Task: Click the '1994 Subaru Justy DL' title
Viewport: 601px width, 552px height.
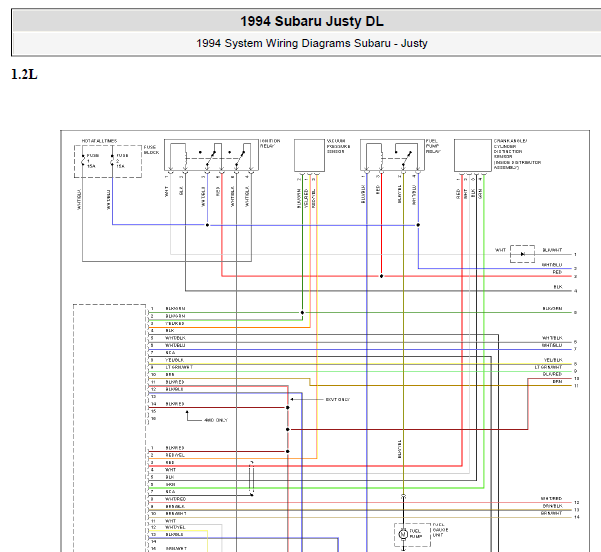Action: (312, 21)
